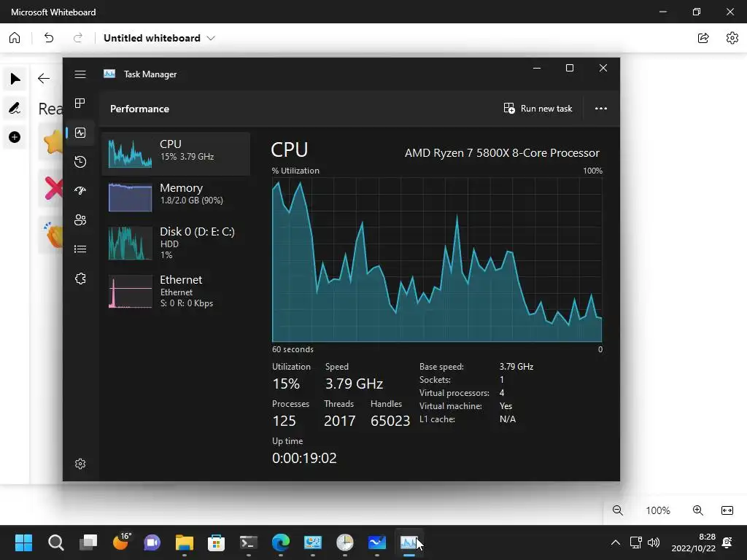Image resolution: width=747 pixels, height=560 pixels.
Task: Open Whiteboard settings gear
Action: click(732, 38)
